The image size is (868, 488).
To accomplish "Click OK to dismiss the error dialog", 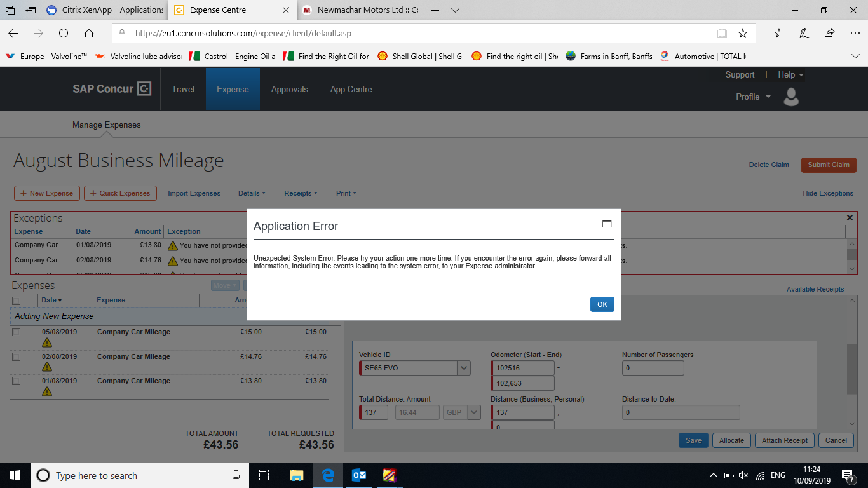I will click(x=602, y=304).
